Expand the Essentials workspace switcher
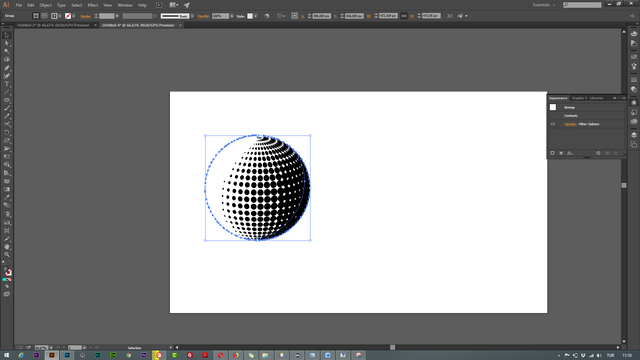640x360 pixels. (544, 5)
